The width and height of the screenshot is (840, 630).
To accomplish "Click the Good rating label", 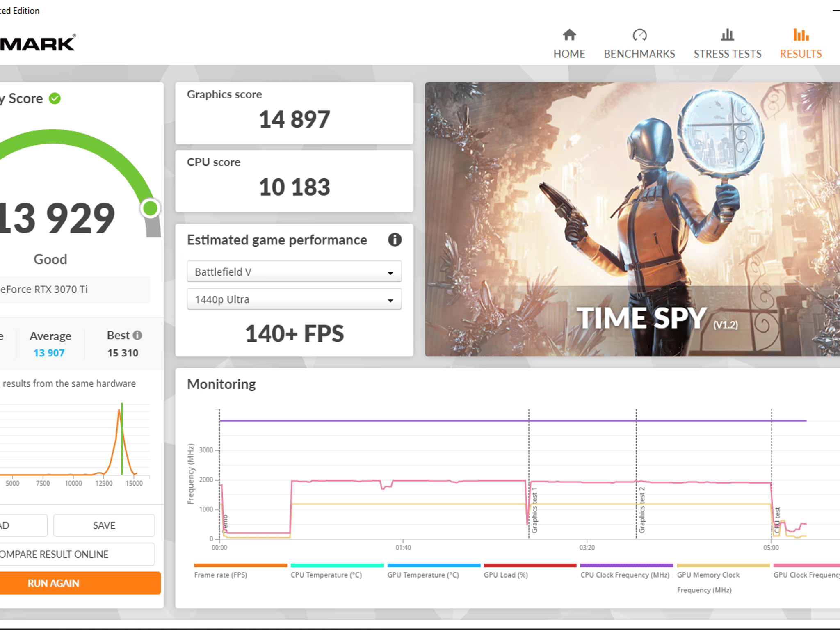I will [x=50, y=259].
